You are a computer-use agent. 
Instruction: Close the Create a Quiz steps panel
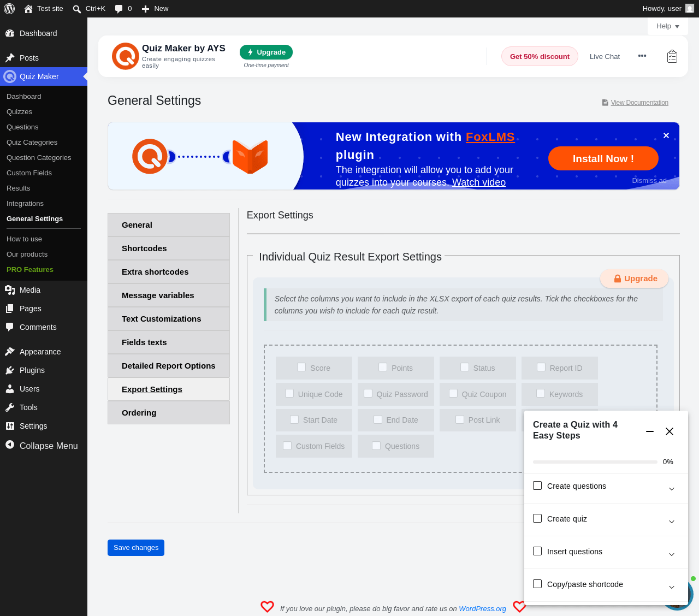tap(670, 431)
